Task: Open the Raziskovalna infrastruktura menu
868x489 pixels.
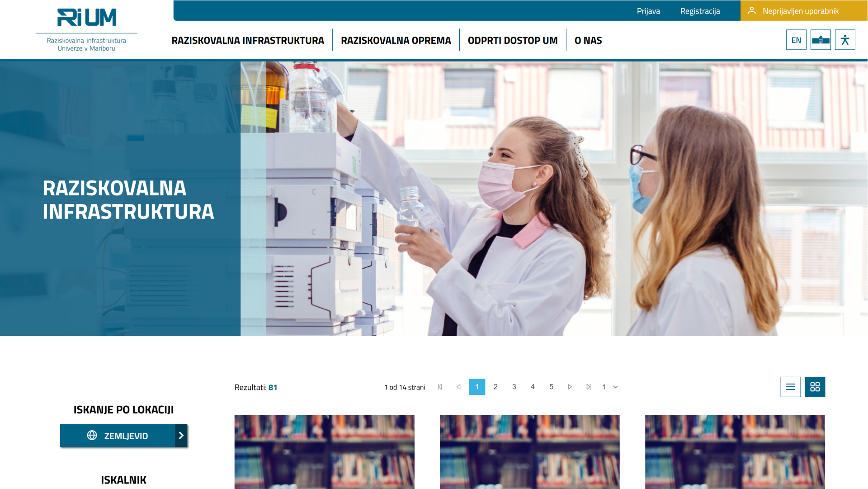Action: pyautogui.click(x=248, y=40)
